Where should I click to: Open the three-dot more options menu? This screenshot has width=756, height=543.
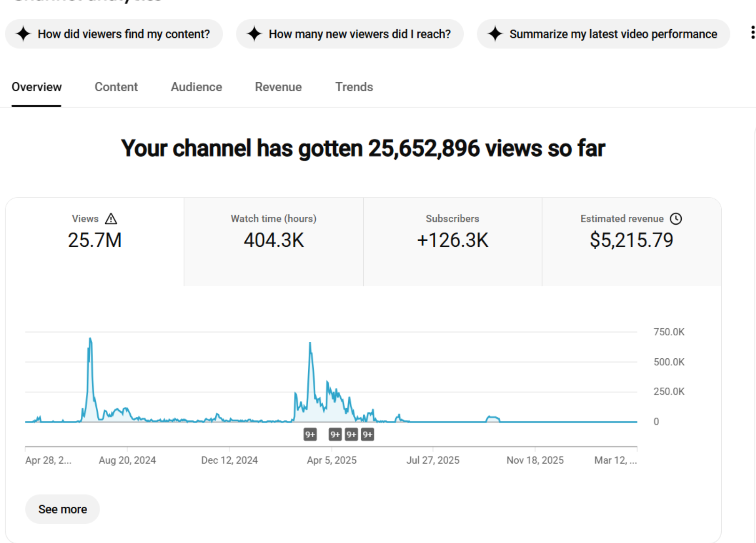[752, 33]
